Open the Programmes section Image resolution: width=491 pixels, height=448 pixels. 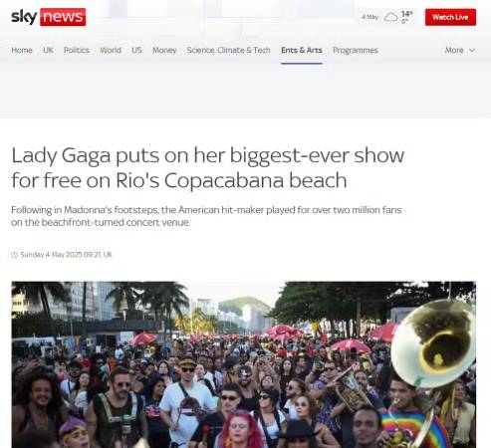tap(356, 50)
